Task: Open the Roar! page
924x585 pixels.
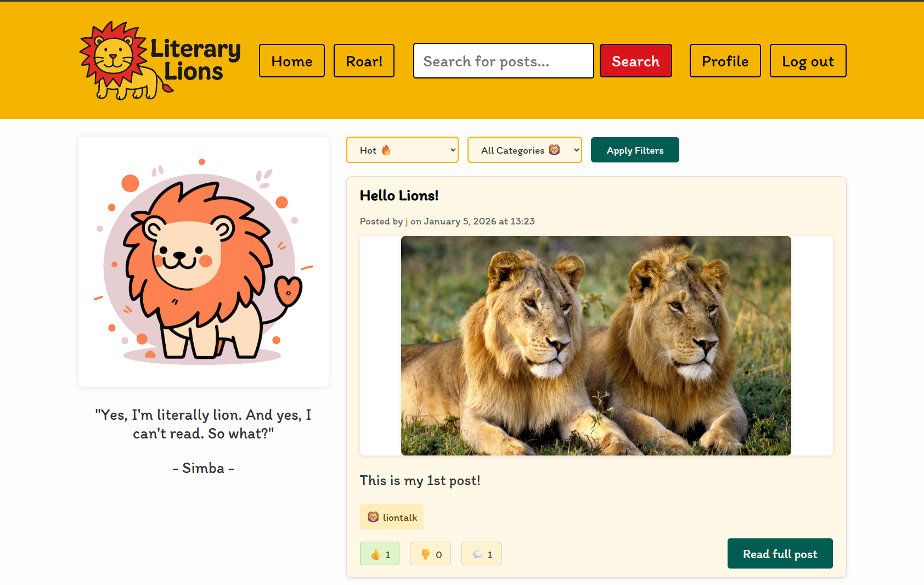Action: (x=364, y=60)
